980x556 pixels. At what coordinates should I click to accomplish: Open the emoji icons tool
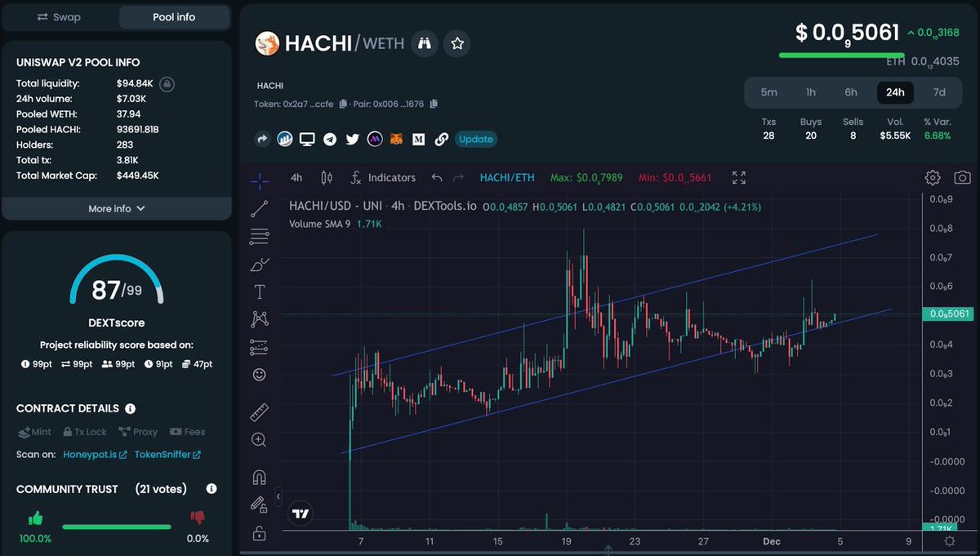point(260,375)
